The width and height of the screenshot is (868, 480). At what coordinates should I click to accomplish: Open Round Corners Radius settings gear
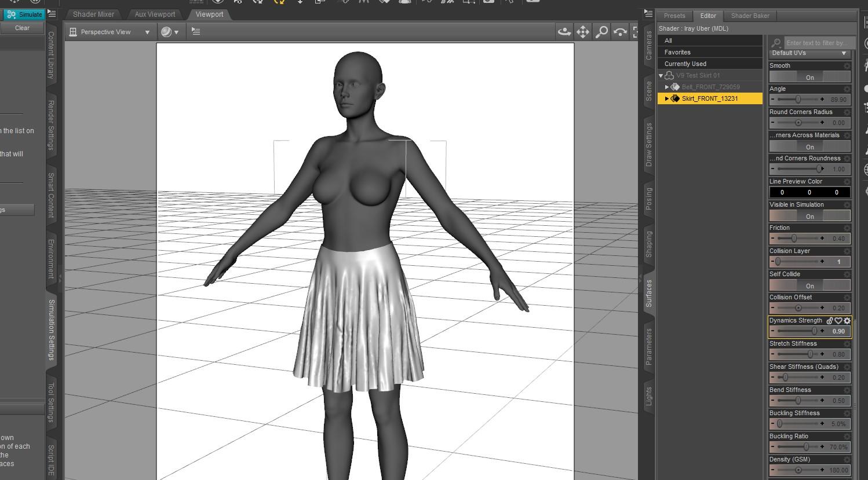click(x=847, y=112)
